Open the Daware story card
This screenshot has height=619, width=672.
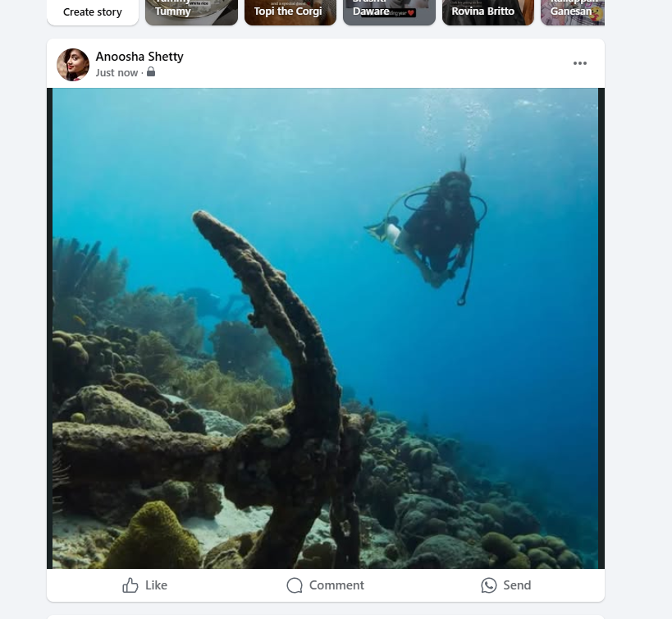click(x=389, y=12)
